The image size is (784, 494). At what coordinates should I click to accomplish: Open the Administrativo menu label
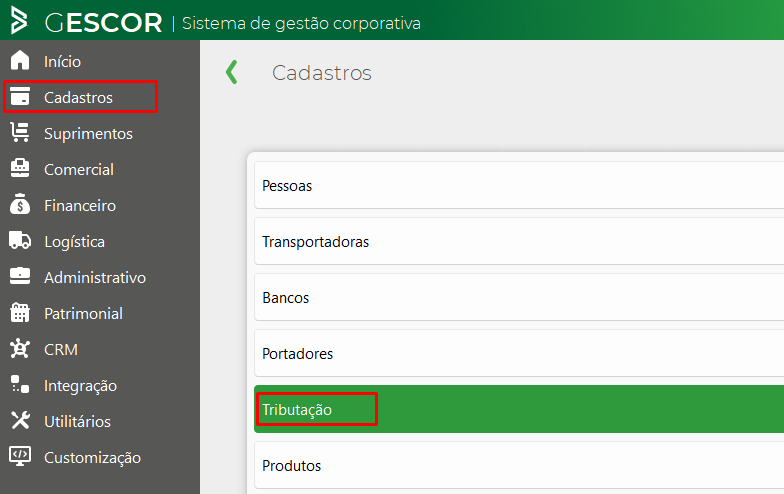pos(95,278)
